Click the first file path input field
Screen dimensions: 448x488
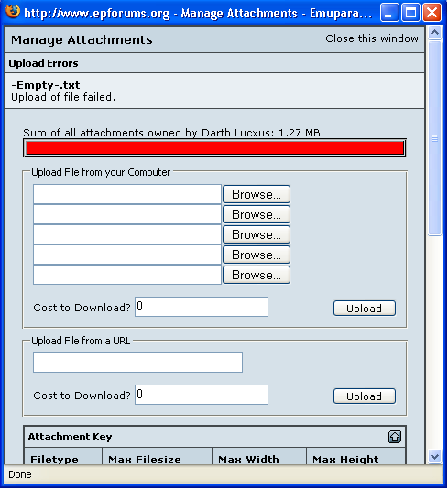pyautogui.click(x=127, y=194)
